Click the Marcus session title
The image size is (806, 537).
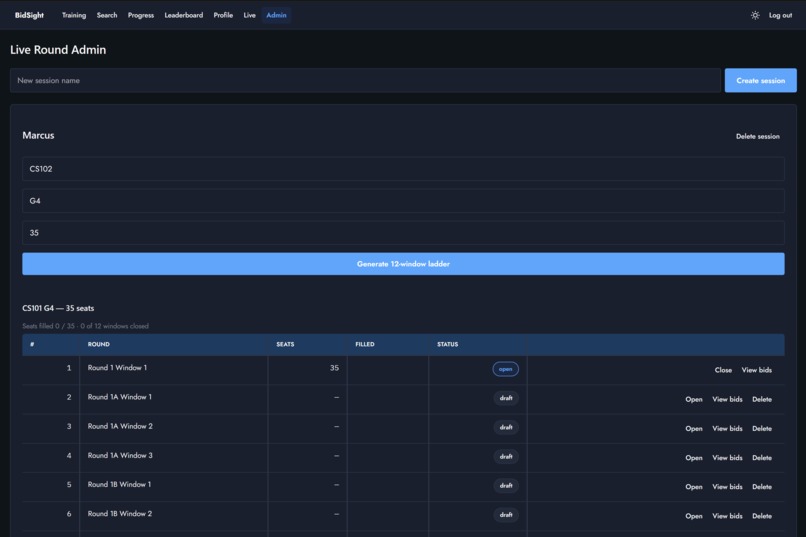click(38, 136)
